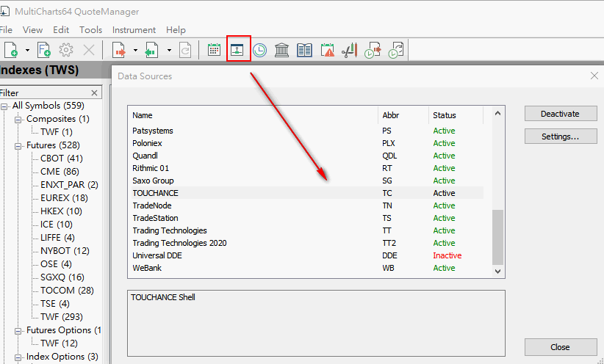Open the View menu
604x364 pixels.
click(x=32, y=29)
